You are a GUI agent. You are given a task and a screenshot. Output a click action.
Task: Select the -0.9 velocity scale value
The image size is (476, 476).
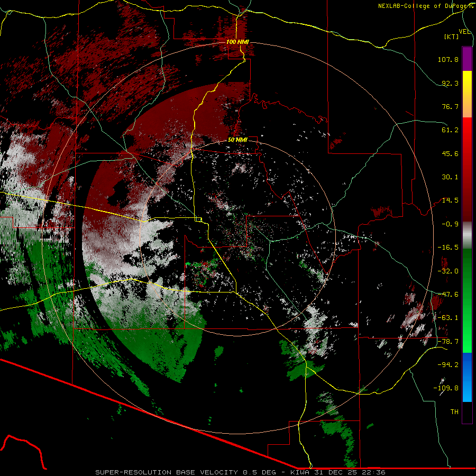click(x=450, y=224)
